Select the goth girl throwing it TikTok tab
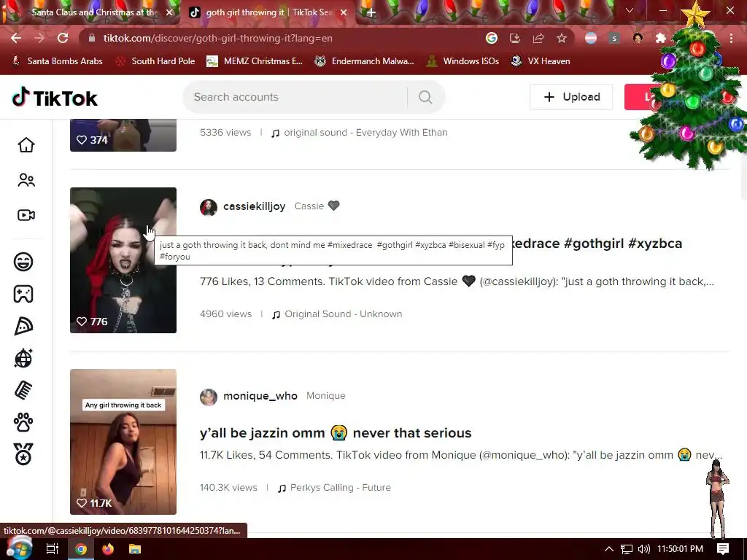747x560 pixels. (268, 12)
